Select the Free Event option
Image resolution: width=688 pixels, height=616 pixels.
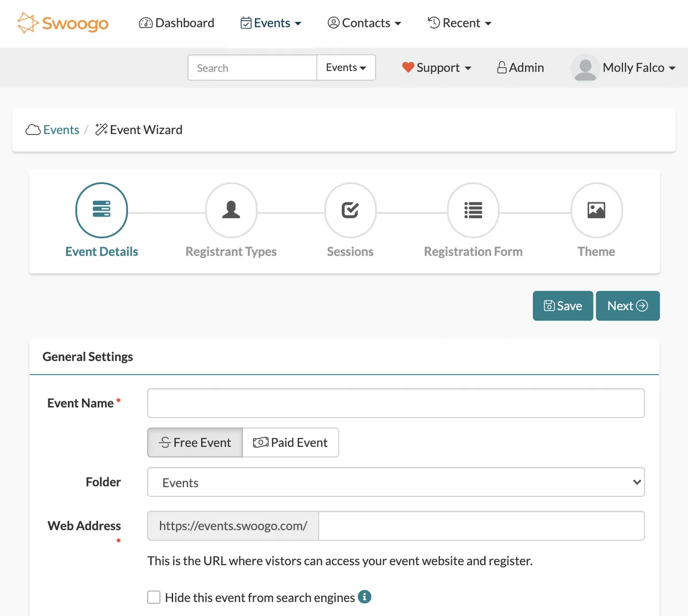pos(195,442)
